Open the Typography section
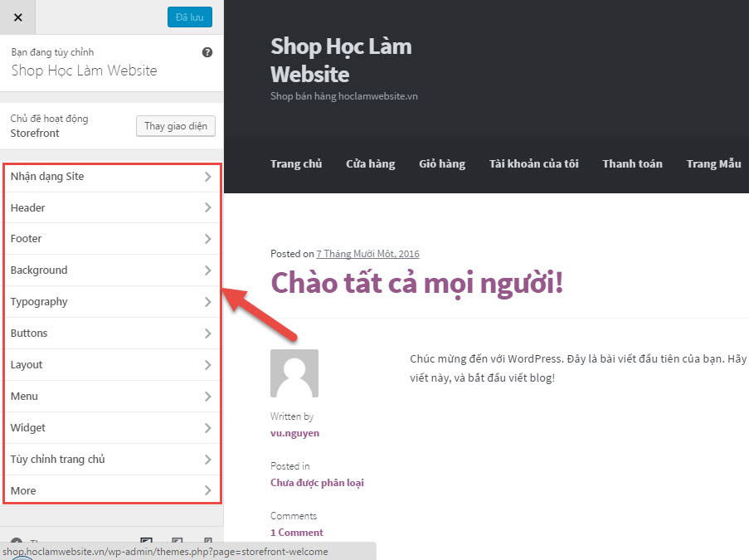The width and height of the screenshot is (749, 560). [x=112, y=301]
